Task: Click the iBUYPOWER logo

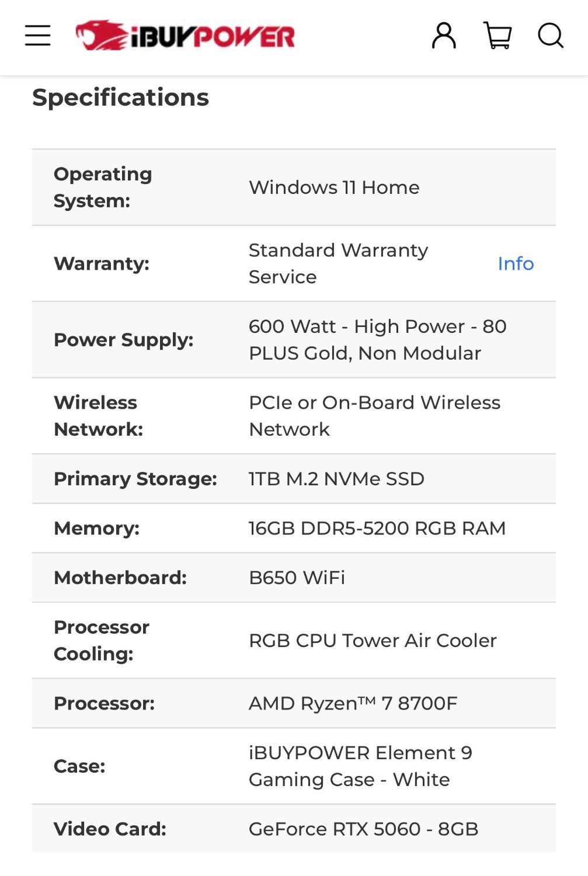Action: (x=185, y=36)
